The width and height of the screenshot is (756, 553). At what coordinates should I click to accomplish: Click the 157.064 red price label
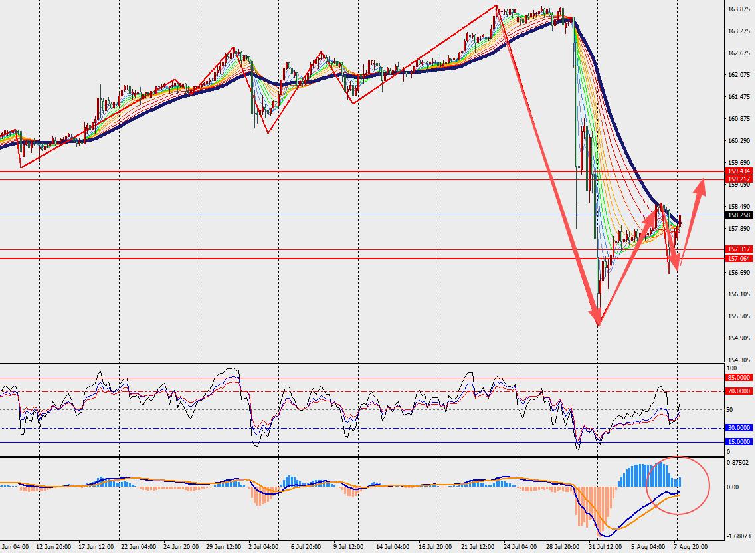pos(739,259)
